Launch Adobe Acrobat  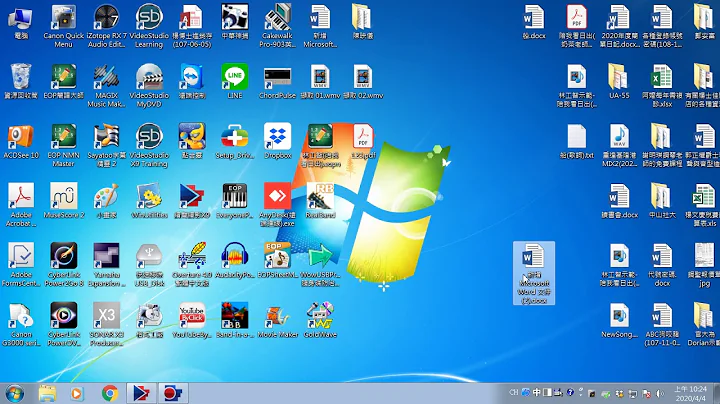(21, 205)
